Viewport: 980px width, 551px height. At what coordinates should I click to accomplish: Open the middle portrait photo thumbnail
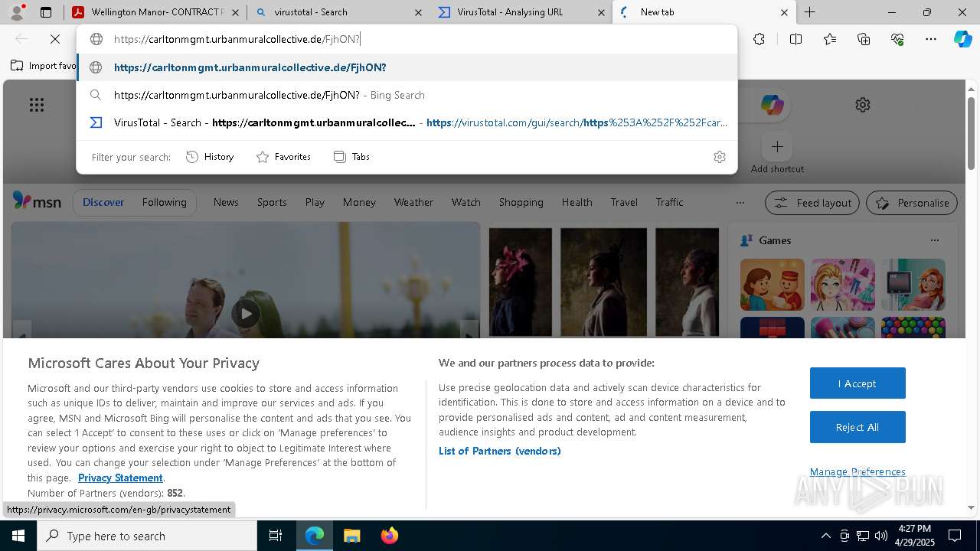pos(603,282)
